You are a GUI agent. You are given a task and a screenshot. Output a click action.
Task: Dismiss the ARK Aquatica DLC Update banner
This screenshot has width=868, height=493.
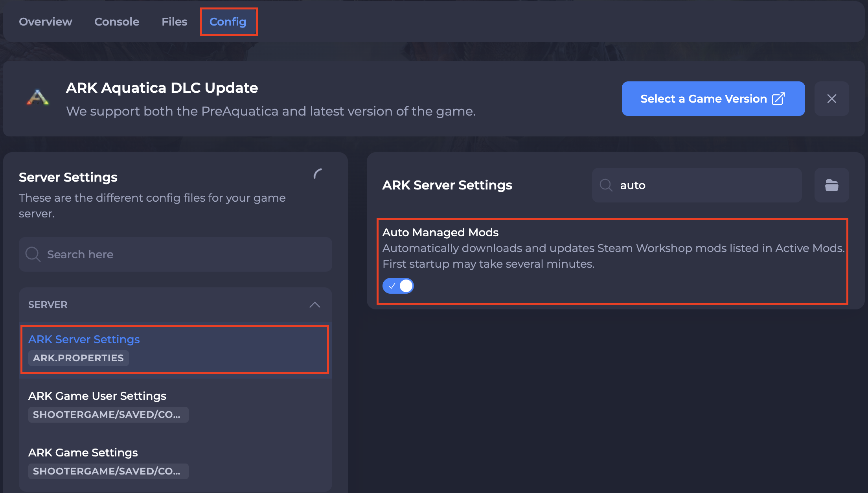point(831,99)
